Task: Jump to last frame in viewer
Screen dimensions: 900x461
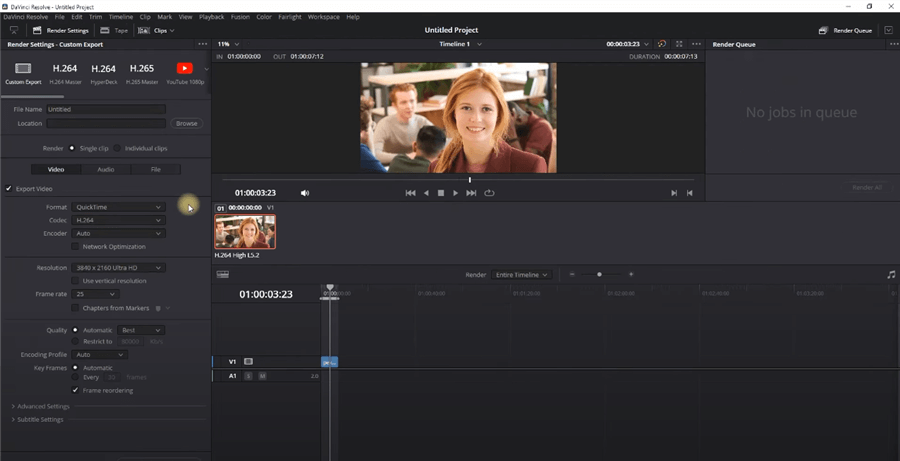Action: pos(471,193)
